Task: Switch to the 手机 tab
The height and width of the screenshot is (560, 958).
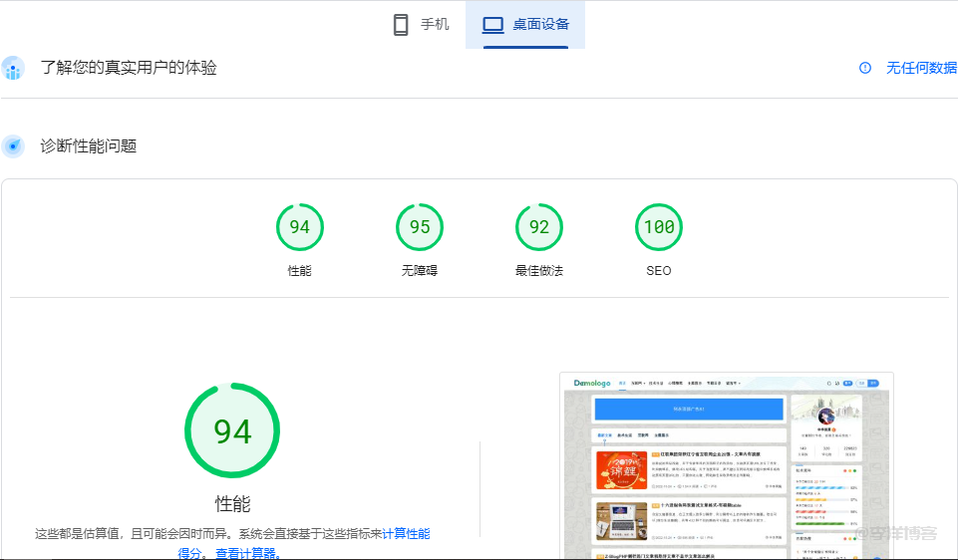Action: (421, 25)
